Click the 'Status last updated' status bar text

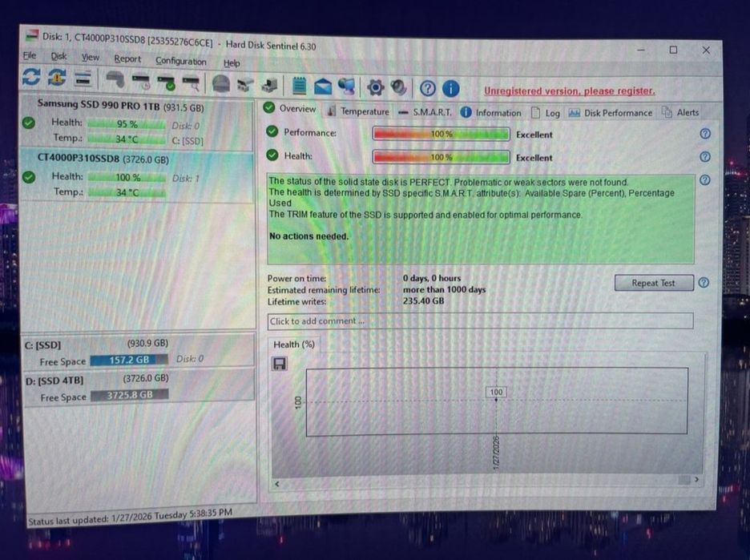[130, 517]
